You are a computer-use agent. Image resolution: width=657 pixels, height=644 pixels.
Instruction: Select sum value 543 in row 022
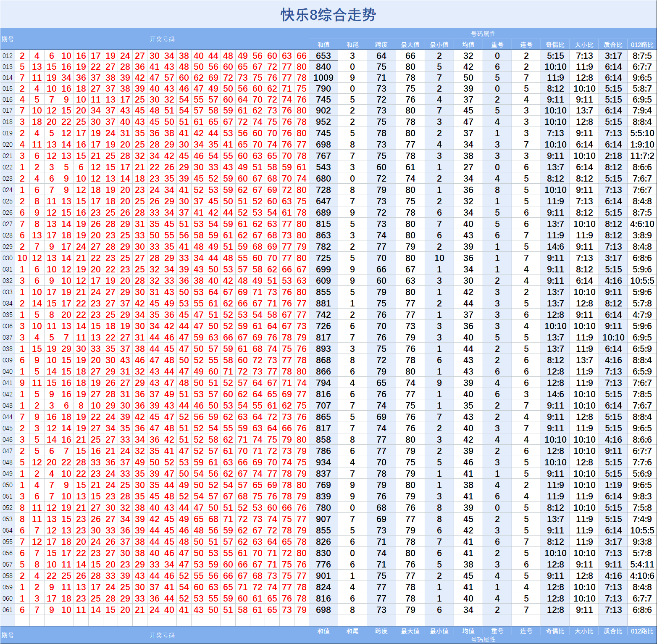pos(323,167)
